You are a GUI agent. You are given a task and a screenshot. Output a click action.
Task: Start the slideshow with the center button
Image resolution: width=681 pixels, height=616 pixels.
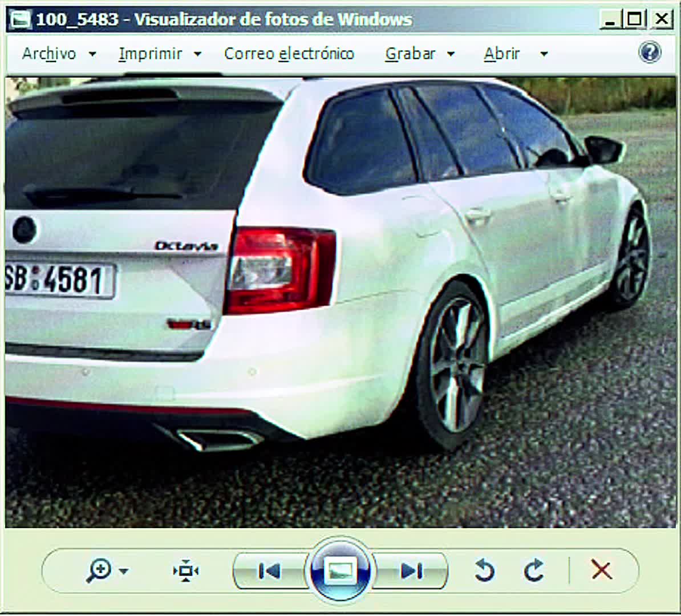pos(340,570)
